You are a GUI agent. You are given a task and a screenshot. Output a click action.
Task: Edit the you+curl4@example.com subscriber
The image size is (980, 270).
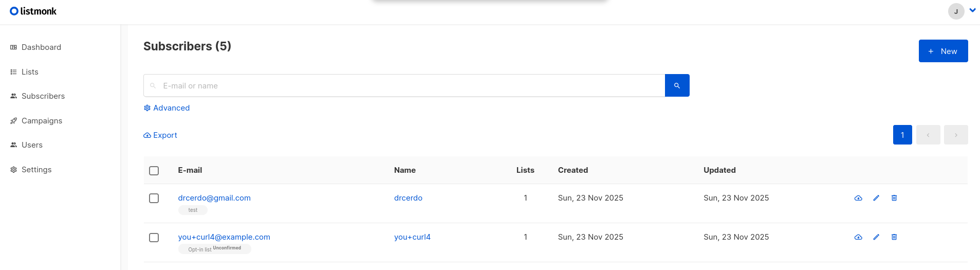click(876, 237)
